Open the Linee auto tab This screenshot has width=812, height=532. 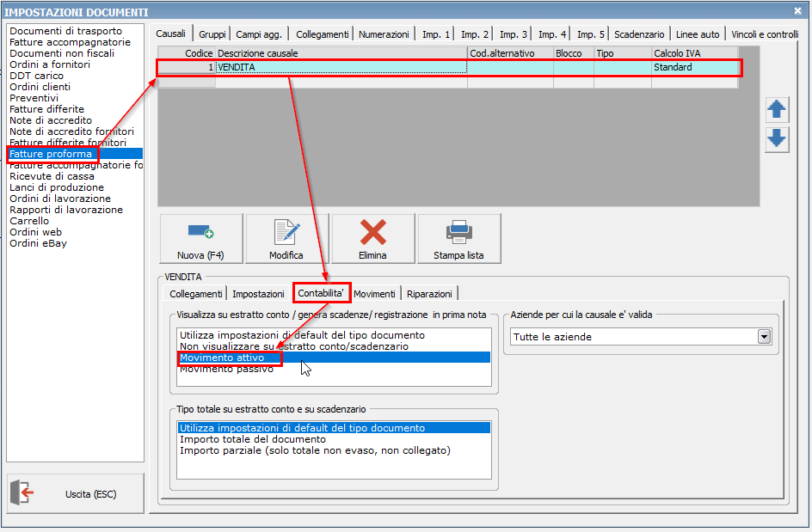[x=698, y=34]
